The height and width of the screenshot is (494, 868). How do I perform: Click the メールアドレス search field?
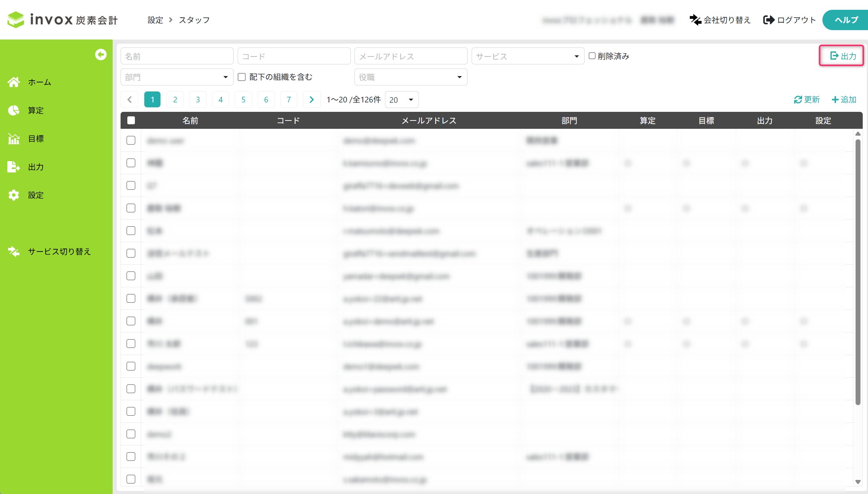coord(411,56)
